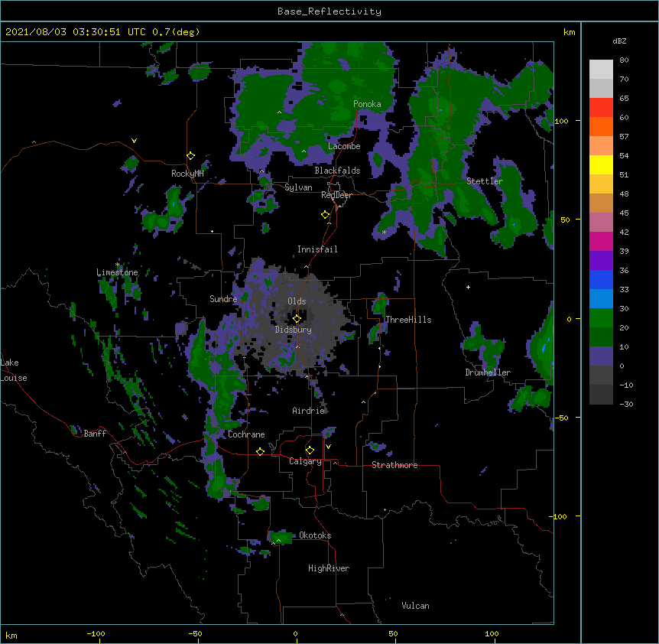Click the Calgary city label
The height and width of the screenshot is (644, 659).
[x=305, y=461]
